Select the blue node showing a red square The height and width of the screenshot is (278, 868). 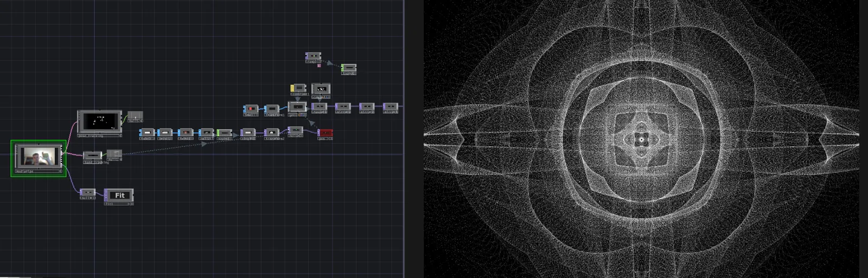pyautogui.click(x=251, y=110)
